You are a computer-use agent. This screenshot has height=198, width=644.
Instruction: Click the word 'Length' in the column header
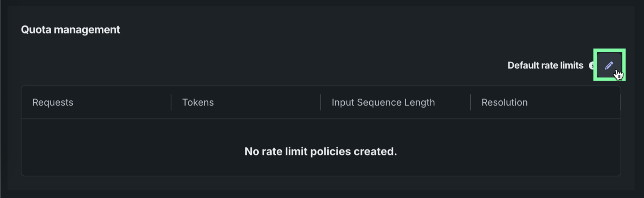[x=419, y=102]
